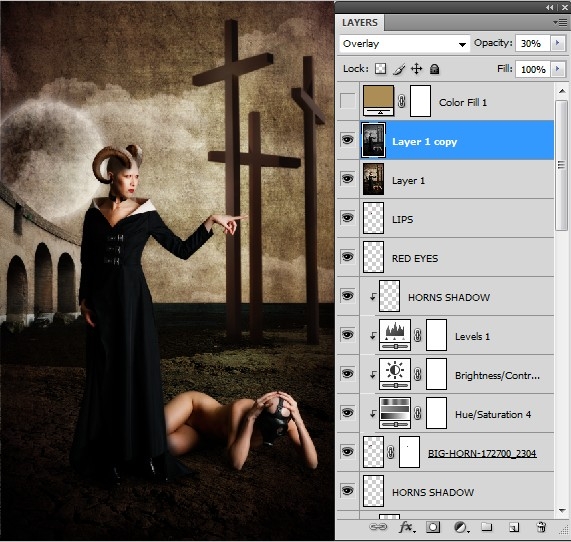Lock layer position
The width and height of the screenshot is (571, 542).
pyautogui.click(x=417, y=68)
